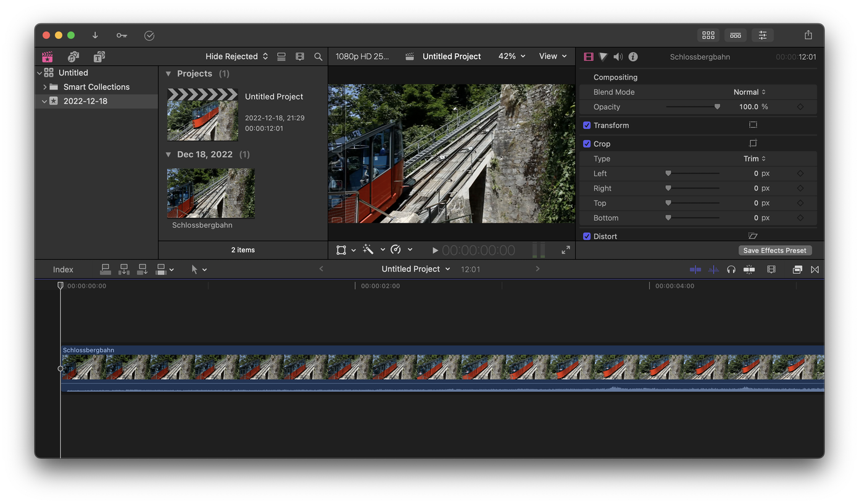The image size is (859, 504).
Task: Adjust the Crop Bottom slider
Action: click(x=693, y=218)
